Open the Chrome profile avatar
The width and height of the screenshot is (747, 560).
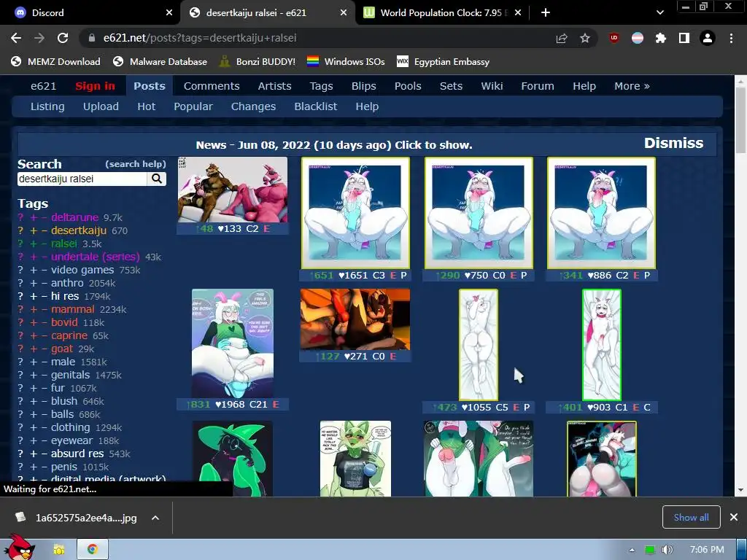pyautogui.click(x=708, y=38)
